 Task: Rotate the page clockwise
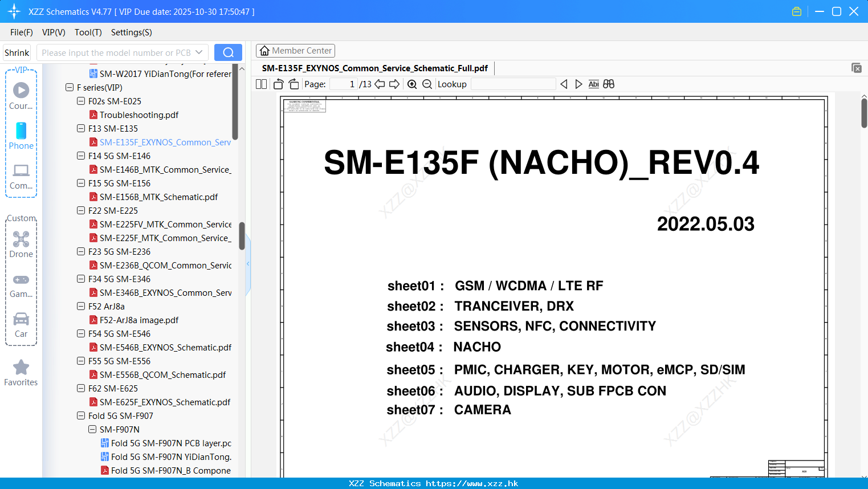[294, 84]
